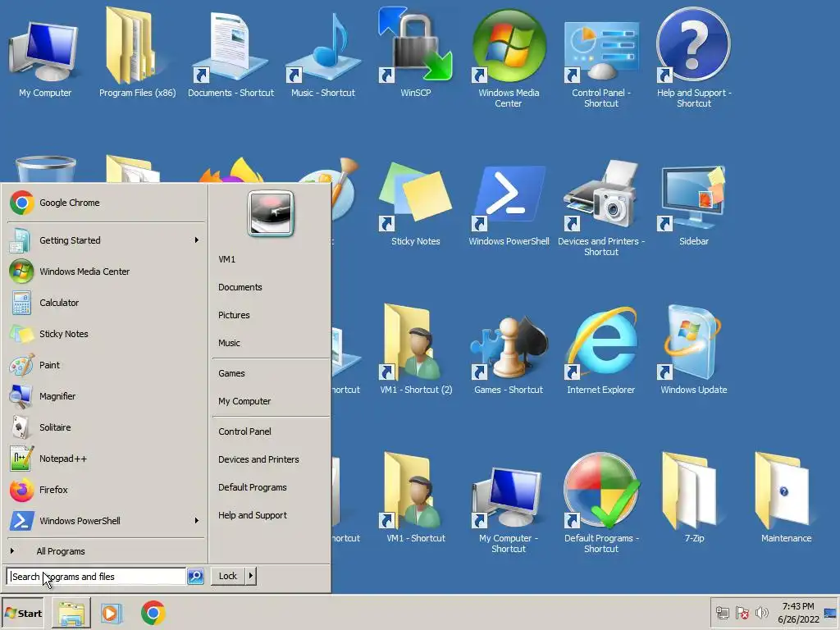Open Program Files (x86) folder icon
The image size is (840, 630).
coord(137,52)
